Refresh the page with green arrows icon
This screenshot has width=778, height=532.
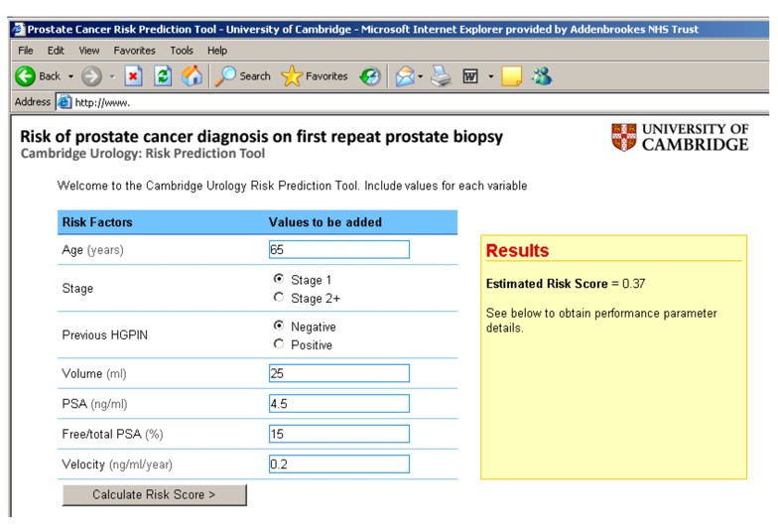pos(163,76)
